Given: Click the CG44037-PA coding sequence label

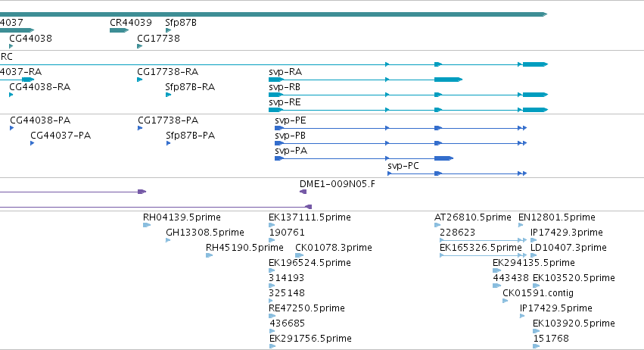Looking at the screenshot, I should [x=61, y=136].
